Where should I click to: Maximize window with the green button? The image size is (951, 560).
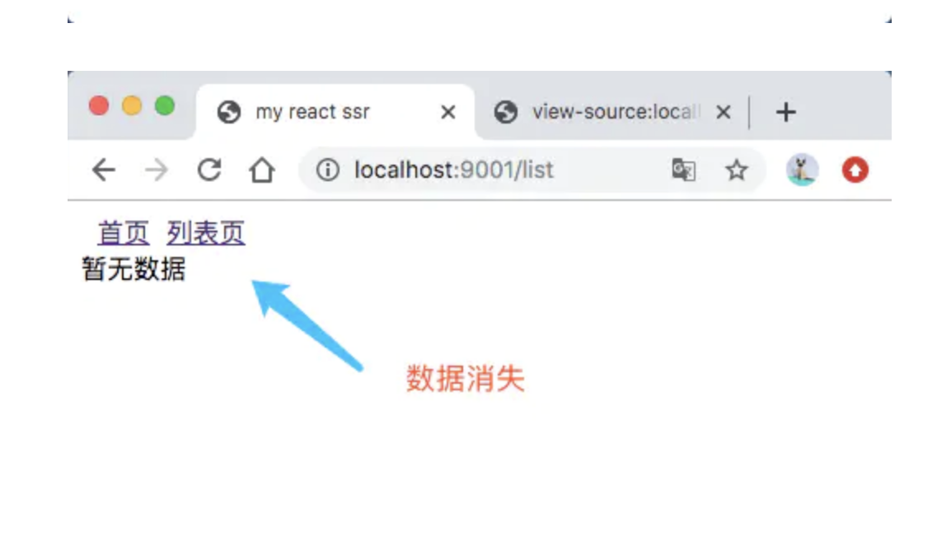click(165, 106)
